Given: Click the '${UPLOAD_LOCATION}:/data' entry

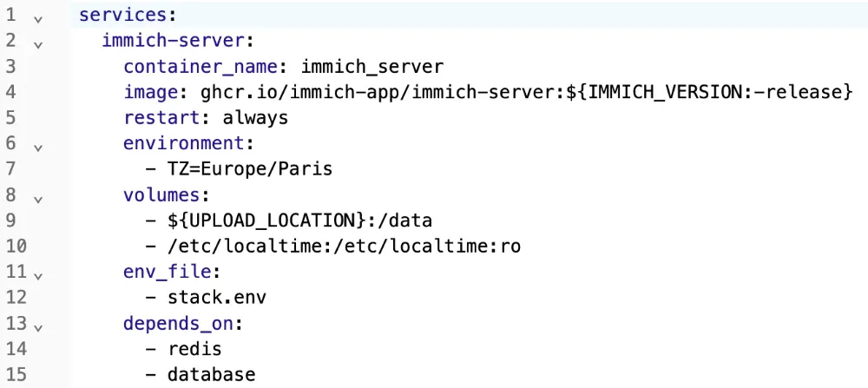Looking at the screenshot, I should pyautogui.click(x=299, y=220).
